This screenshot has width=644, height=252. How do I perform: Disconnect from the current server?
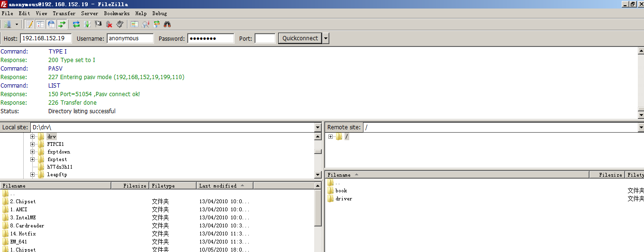point(109,24)
